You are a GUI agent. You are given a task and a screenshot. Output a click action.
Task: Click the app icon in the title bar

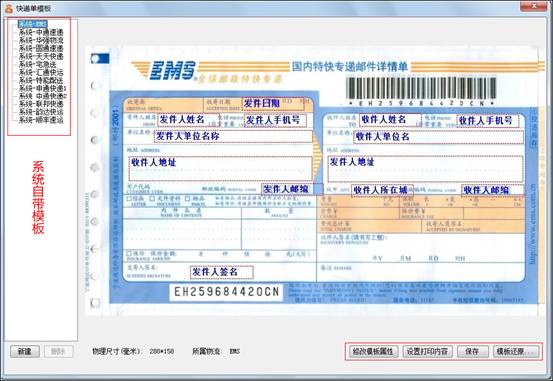(x=8, y=8)
